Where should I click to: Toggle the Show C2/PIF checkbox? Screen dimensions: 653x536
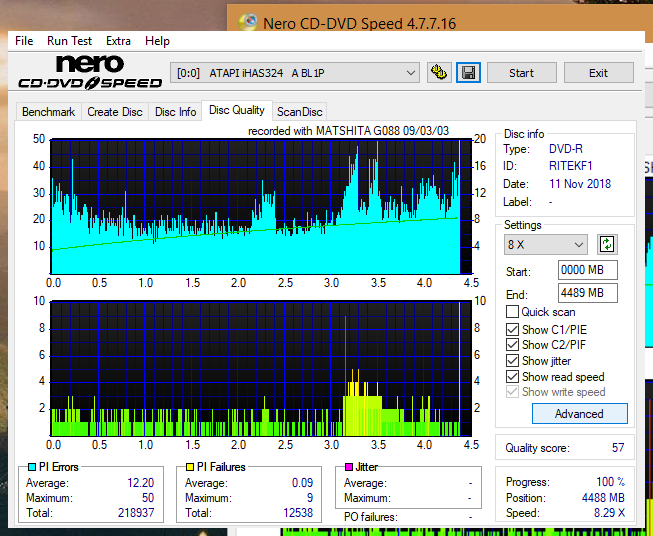point(512,345)
